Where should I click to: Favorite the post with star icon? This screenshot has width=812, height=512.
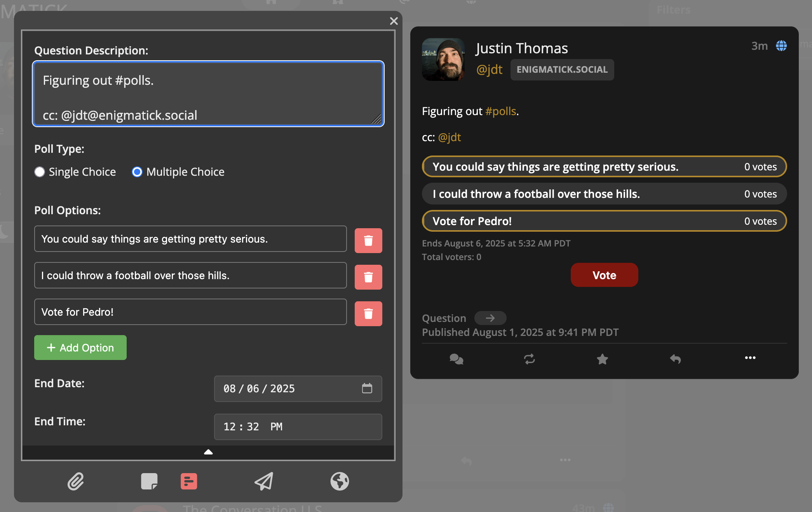[x=602, y=359]
